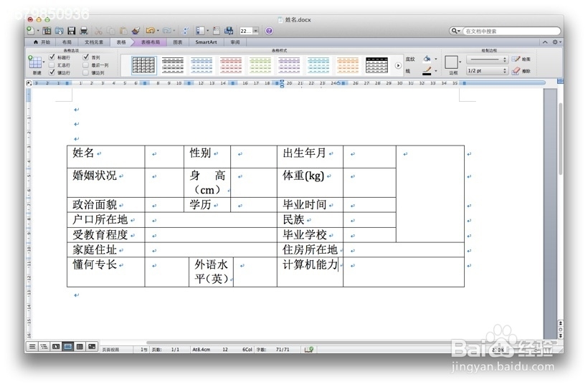588x387 pixels.
Task: Click the spelling check book icon
Action: [309, 349]
